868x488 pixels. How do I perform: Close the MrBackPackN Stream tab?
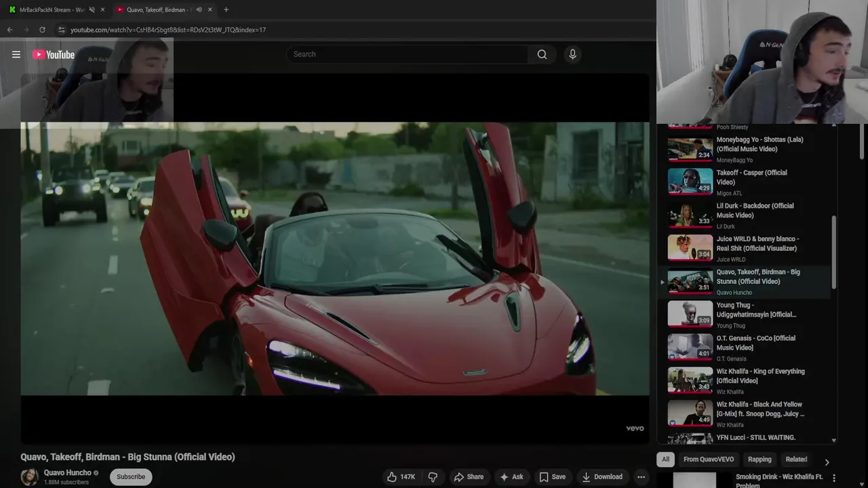pos(102,9)
